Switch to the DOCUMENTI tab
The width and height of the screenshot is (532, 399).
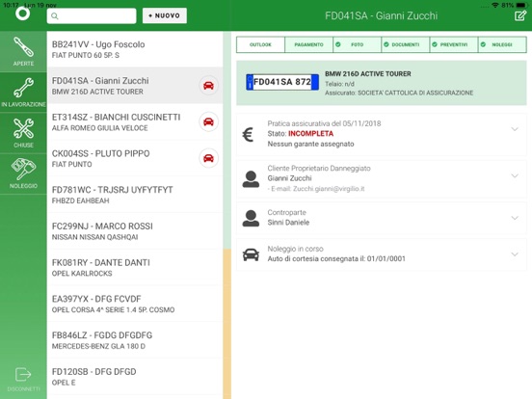(406, 44)
